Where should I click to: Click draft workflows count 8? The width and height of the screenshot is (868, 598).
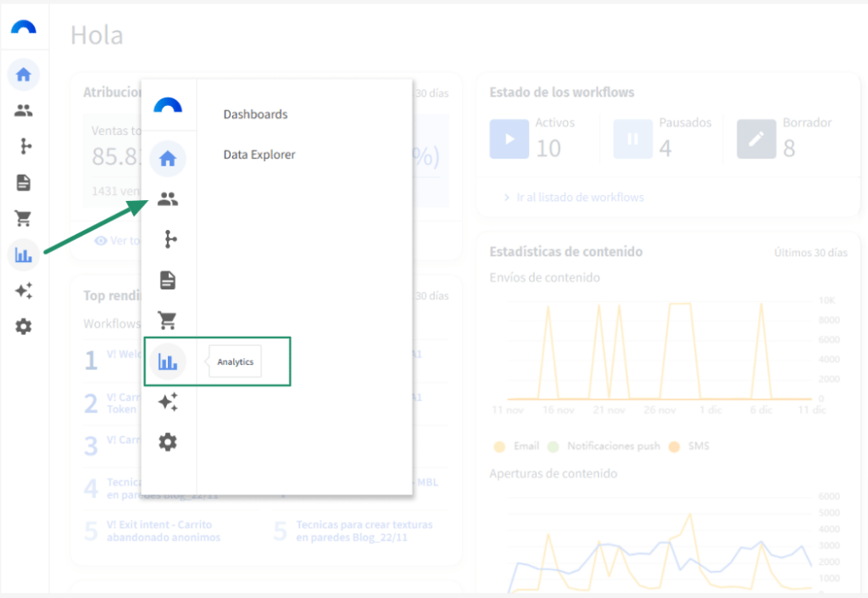(x=789, y=148)
